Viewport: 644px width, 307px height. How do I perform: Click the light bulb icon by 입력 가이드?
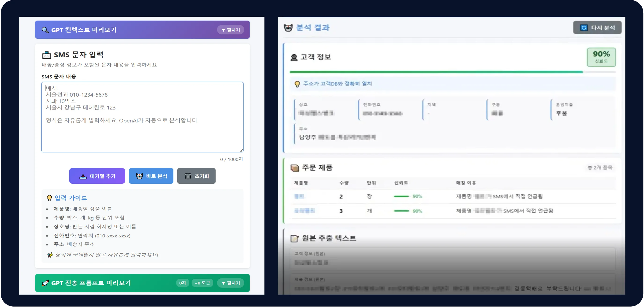(49, 198)
